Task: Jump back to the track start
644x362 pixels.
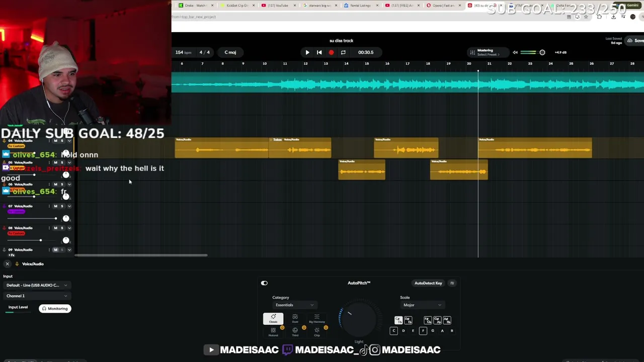Action: pos(319,52)
